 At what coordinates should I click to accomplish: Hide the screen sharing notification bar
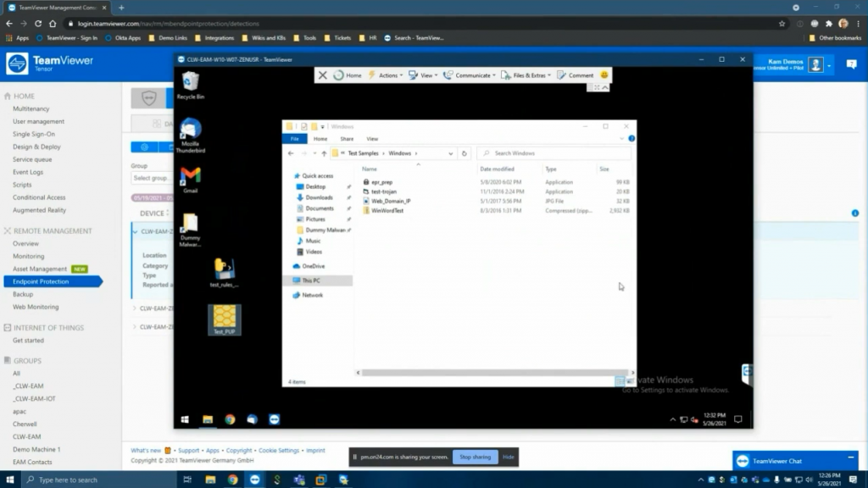[x=509, y=457]
